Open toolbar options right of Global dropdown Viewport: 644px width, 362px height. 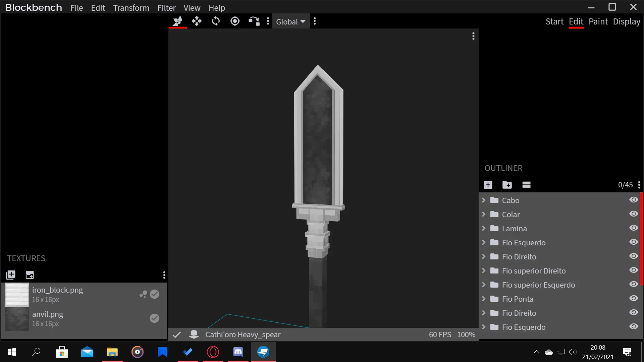(x=315, y=21)
